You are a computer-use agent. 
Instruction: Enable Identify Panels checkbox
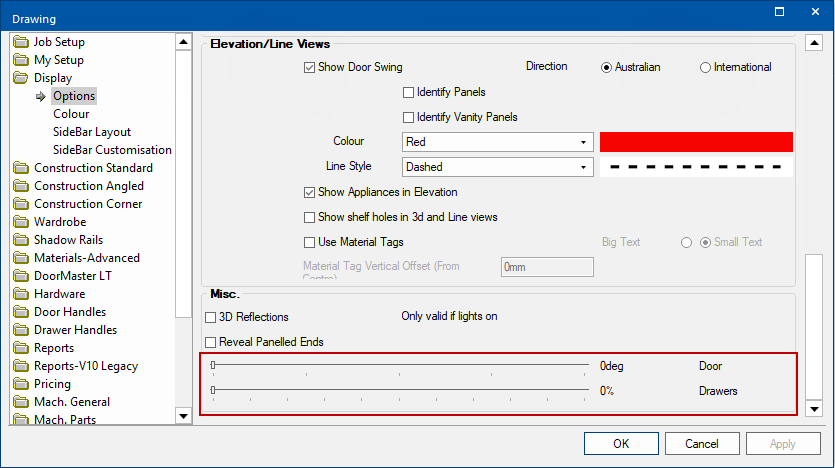pyautogui.click(x=408, y=93)
